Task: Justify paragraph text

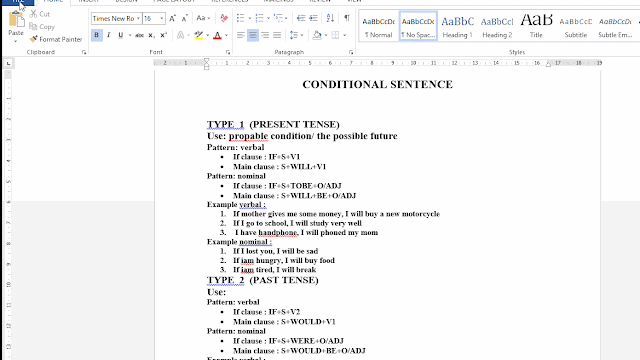Action: 277,36
